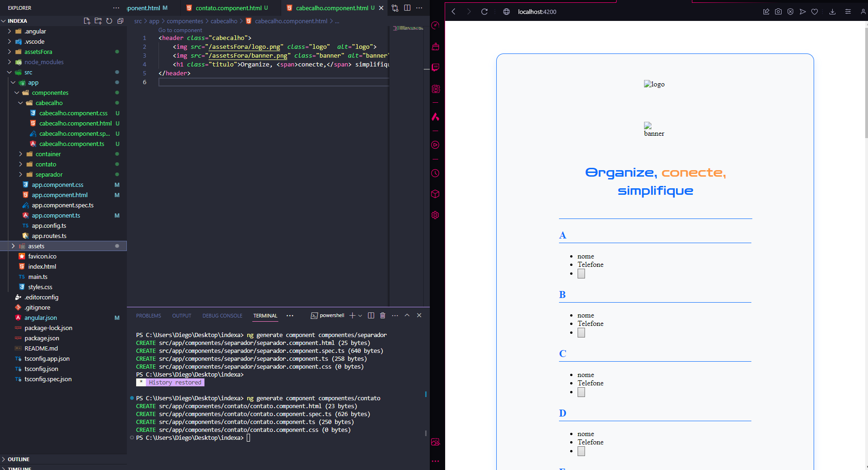Open the chip icon in the browser sidebar
This screenshot has width=868, height=470.
435,89
